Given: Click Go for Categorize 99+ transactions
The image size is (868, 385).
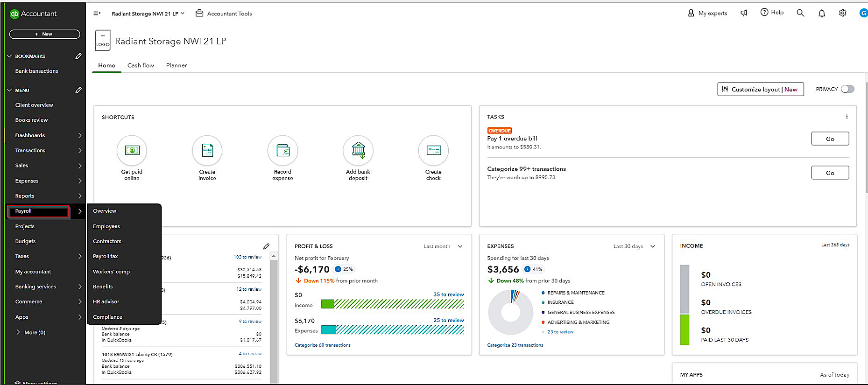Looking at the screenshot, I should point(830,173).
